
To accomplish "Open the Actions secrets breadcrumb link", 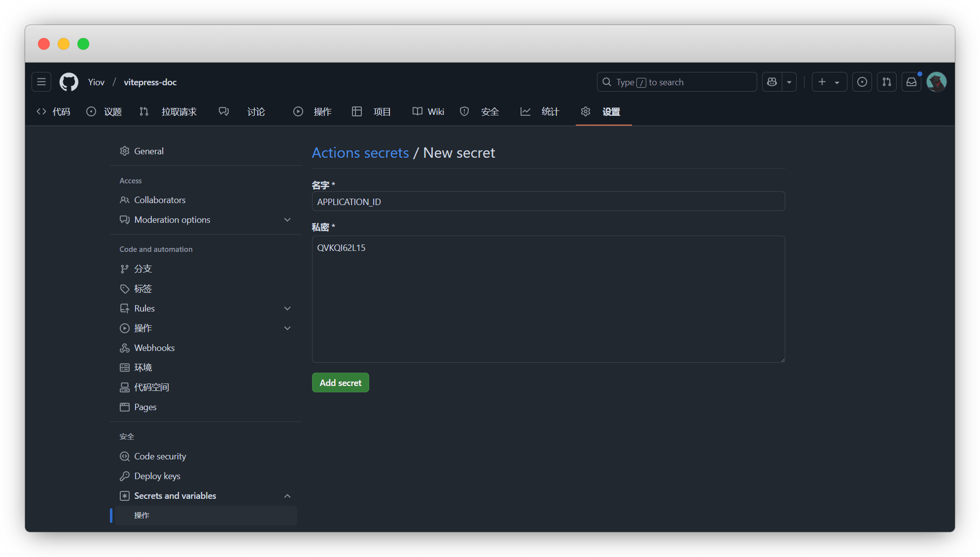I will pos(360,153).
